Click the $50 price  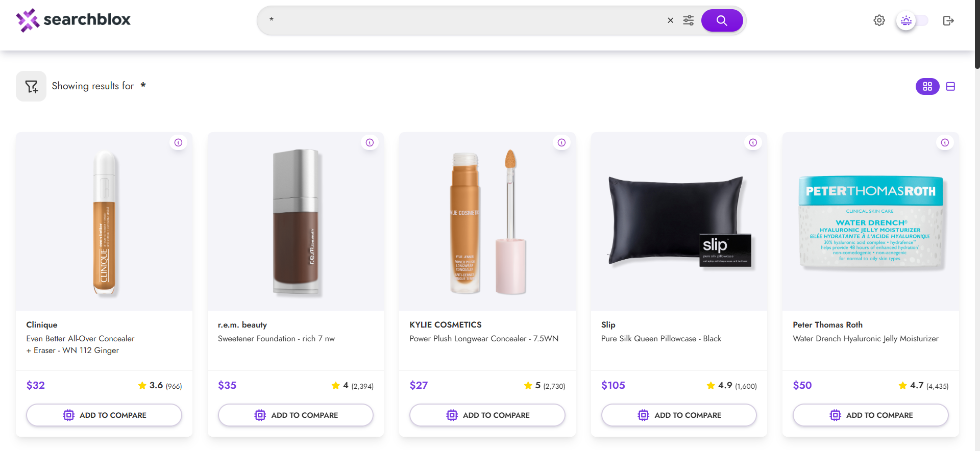click(802, 385)
